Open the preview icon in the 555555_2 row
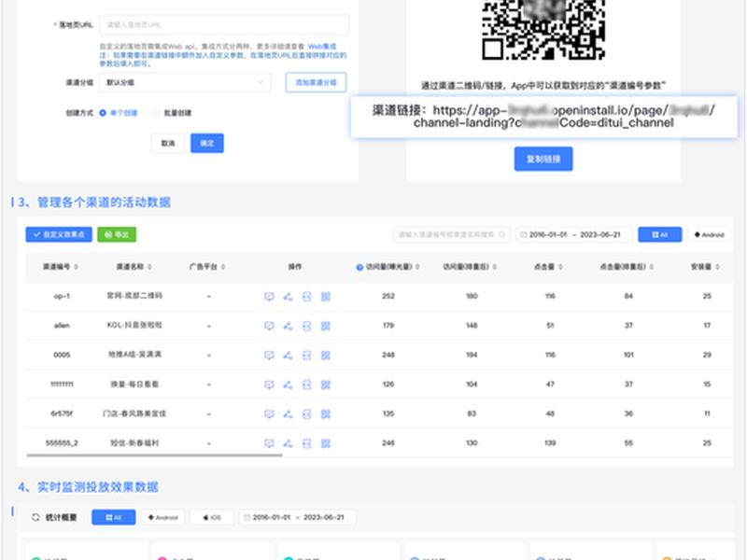 pos(269,444)
